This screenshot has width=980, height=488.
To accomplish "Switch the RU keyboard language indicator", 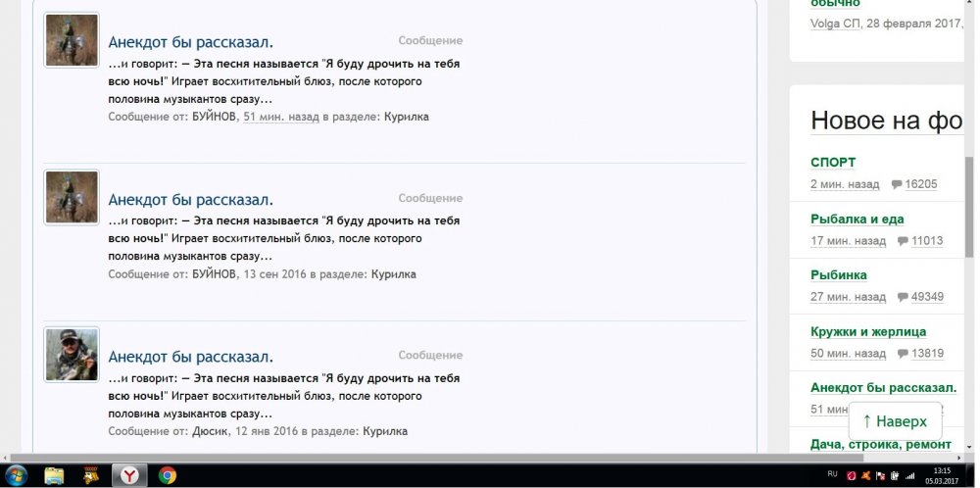I will click(833, 472).
